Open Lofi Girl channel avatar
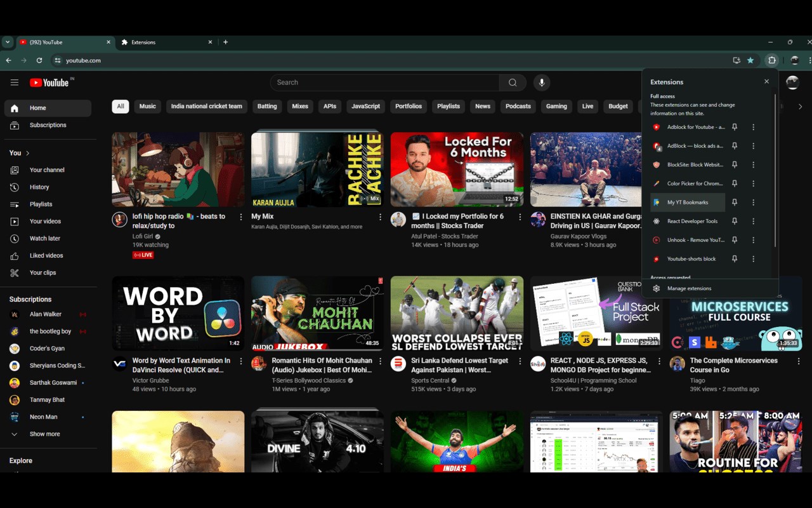The width and height of the screenshot is (812, 508). click(x=119, y=220)
